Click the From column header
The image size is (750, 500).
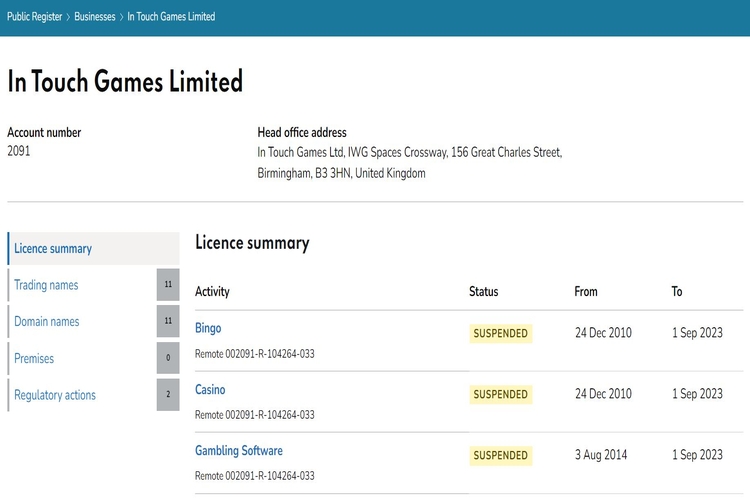tap(586, 291)
